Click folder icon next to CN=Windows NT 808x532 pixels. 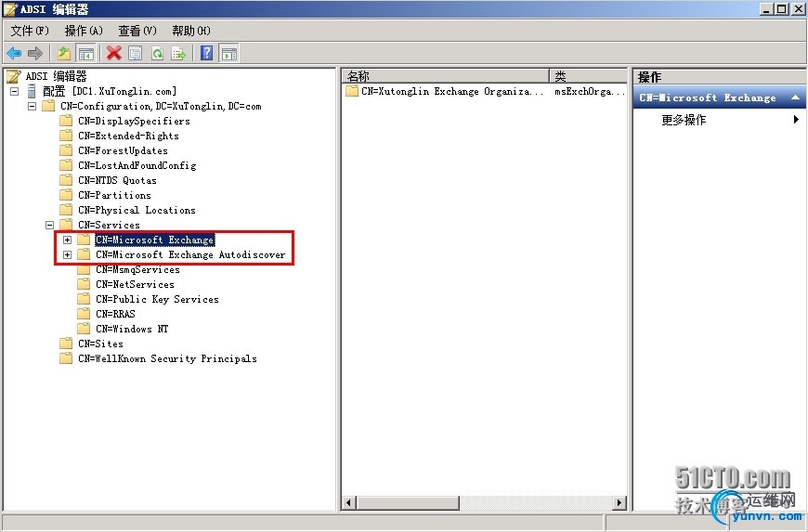tap(84, 329)
